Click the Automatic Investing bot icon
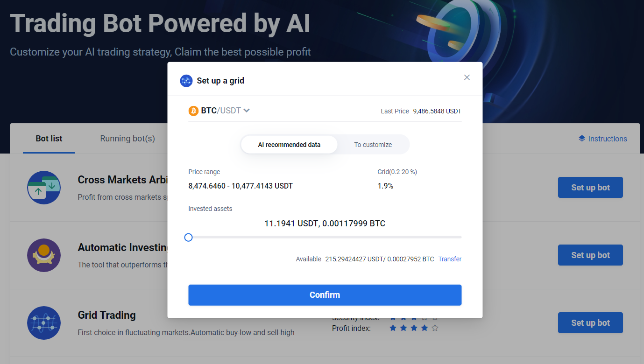644x364 pixels. (x=43, y=255)
